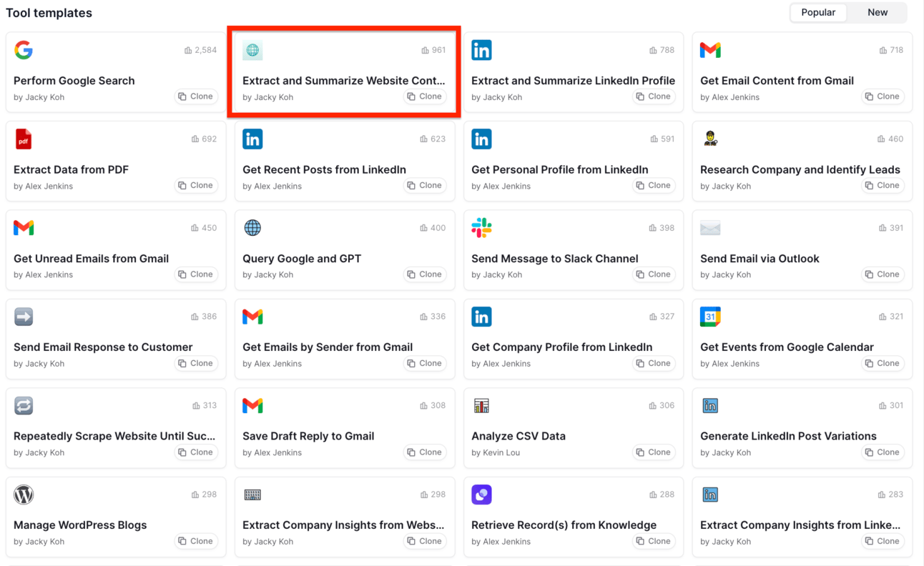Open the Manage WordPress Blogs title

pos(80,525)
